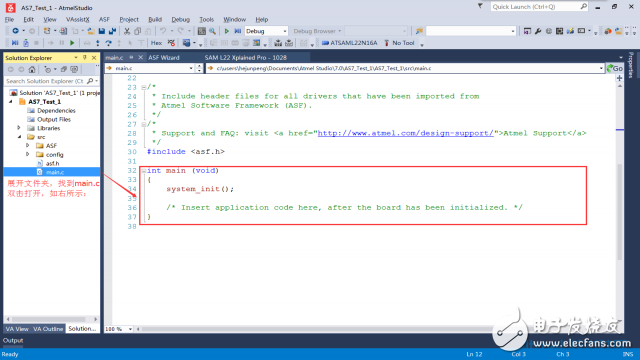Collapse the main function outlining box
The height and width of the screenshot is (360, 640).
point(144,171)
